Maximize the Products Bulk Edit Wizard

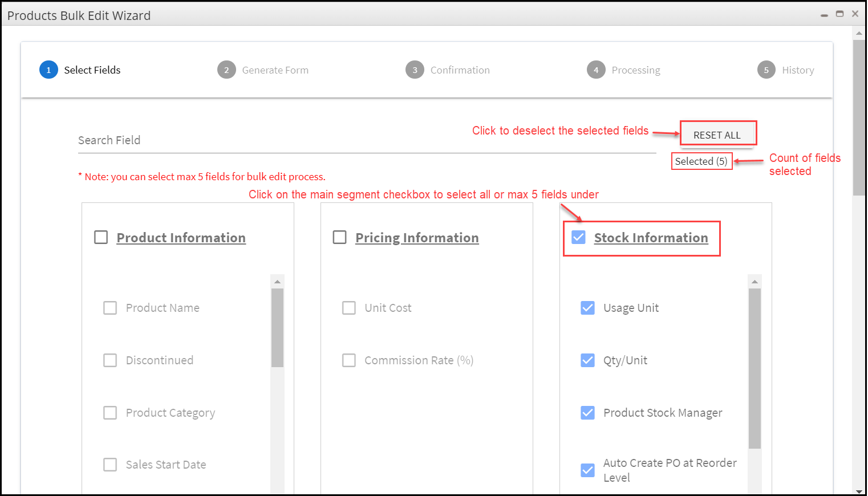click(x=839, y=14)
